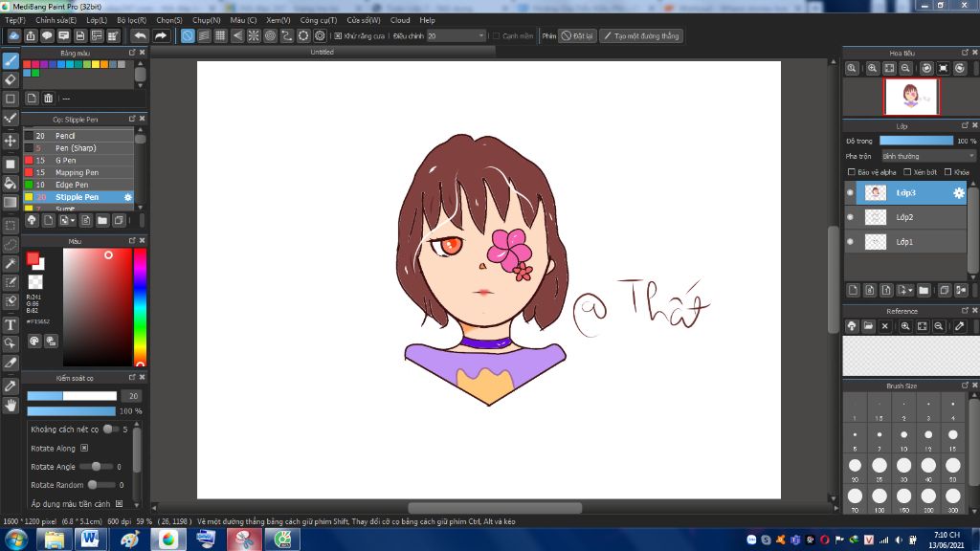Open the add brush folder icon
Image resolution: width=980 pixels, height=551 pixels.
102,220
